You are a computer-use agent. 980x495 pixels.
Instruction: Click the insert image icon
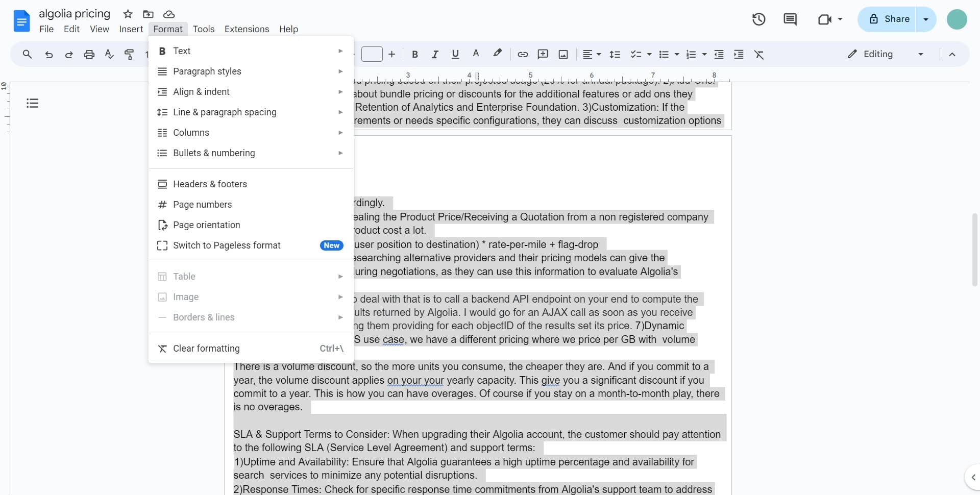tap(563, 54)
